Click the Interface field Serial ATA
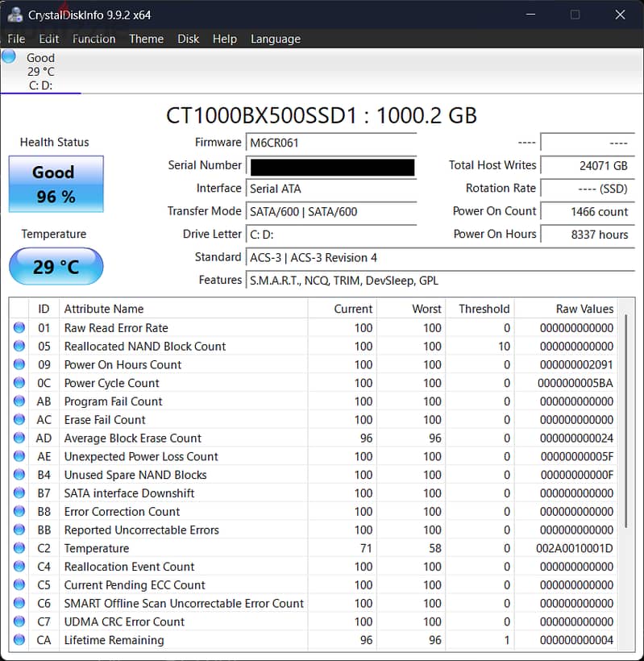This screenshot has width=644, height=661. click(331, 189)
